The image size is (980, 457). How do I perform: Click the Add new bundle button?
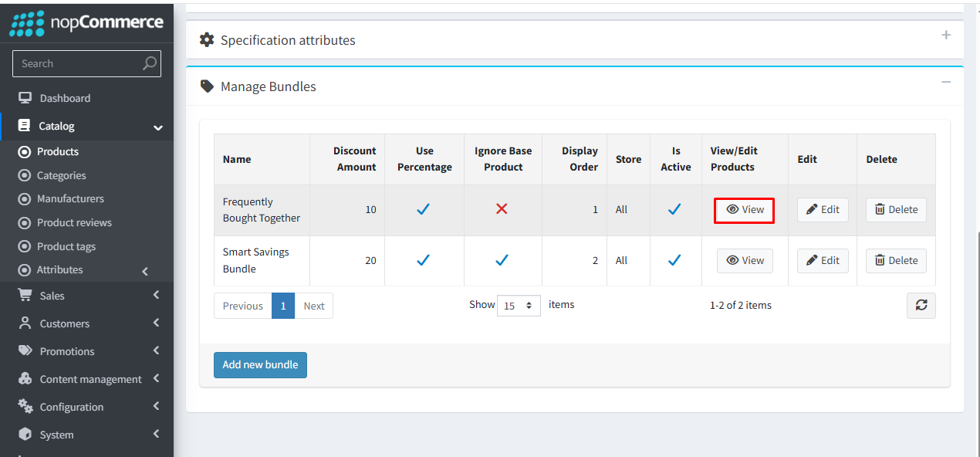click(260, 365)
